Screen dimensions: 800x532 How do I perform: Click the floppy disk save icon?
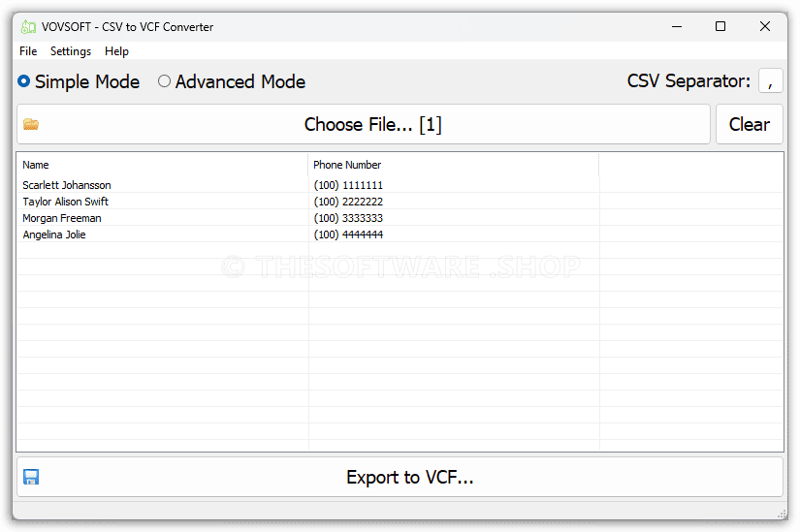(x=31, y=477)
